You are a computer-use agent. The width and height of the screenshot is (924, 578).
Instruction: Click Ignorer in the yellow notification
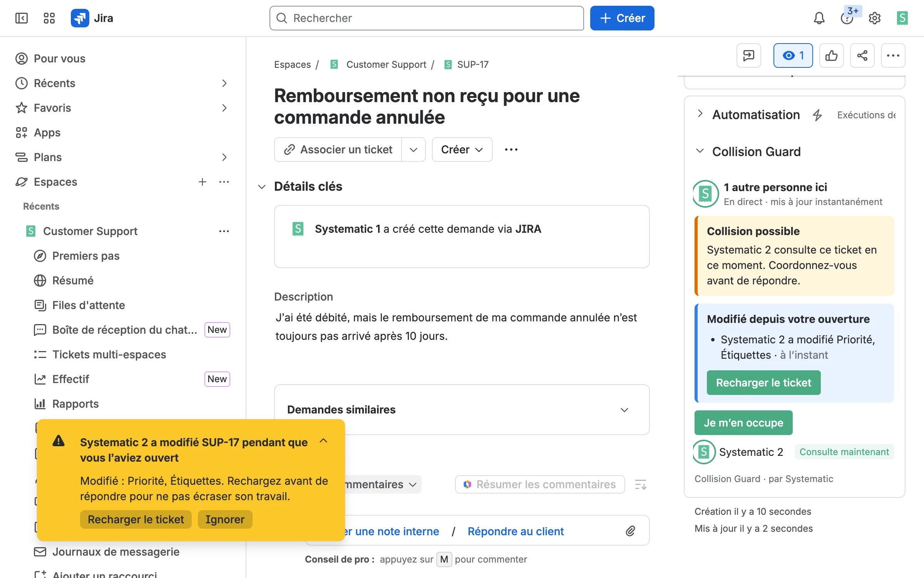225,519
